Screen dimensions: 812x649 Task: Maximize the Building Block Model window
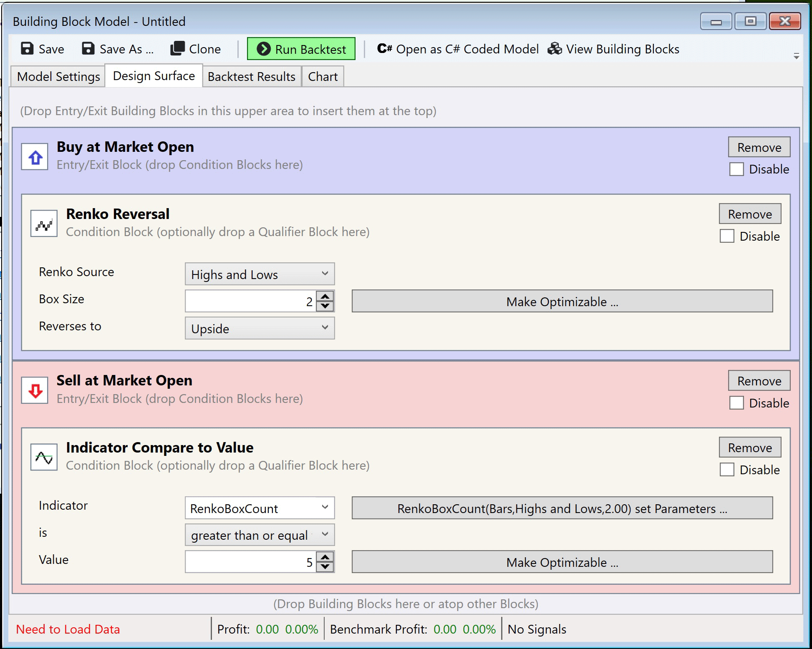(750, 21)
